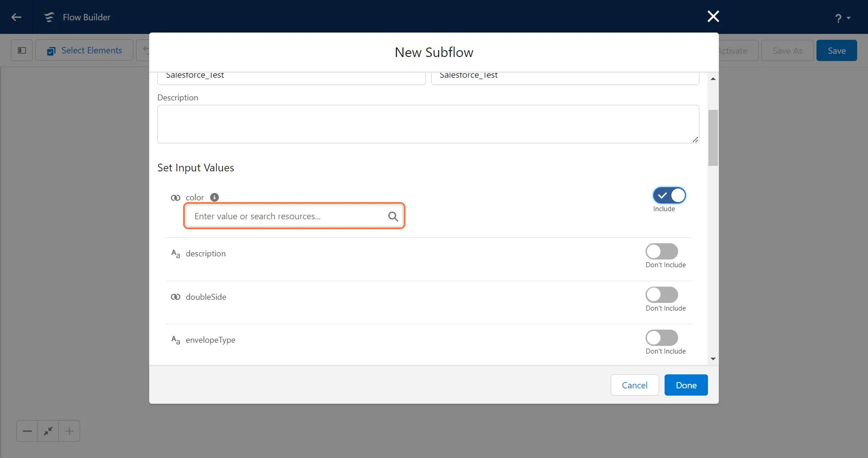Open the help question mark menu
This screenshot has width=868, height=458.
click(842, 18)
